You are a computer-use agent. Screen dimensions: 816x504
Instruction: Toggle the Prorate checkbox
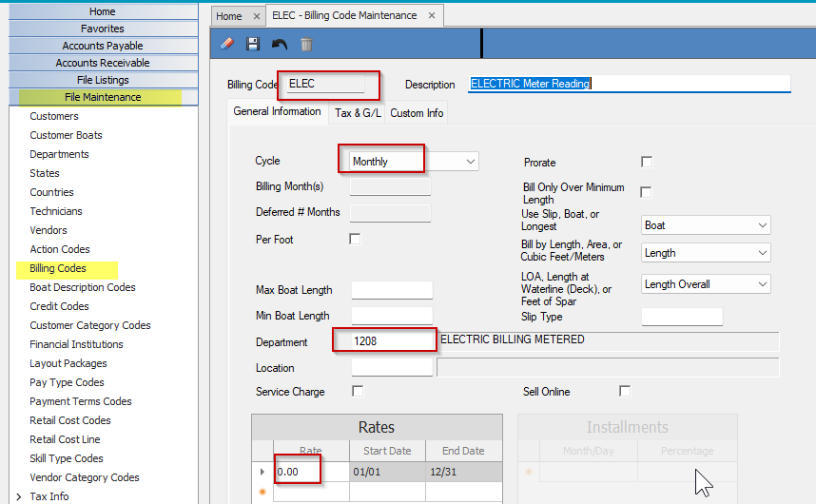(647, 163)
